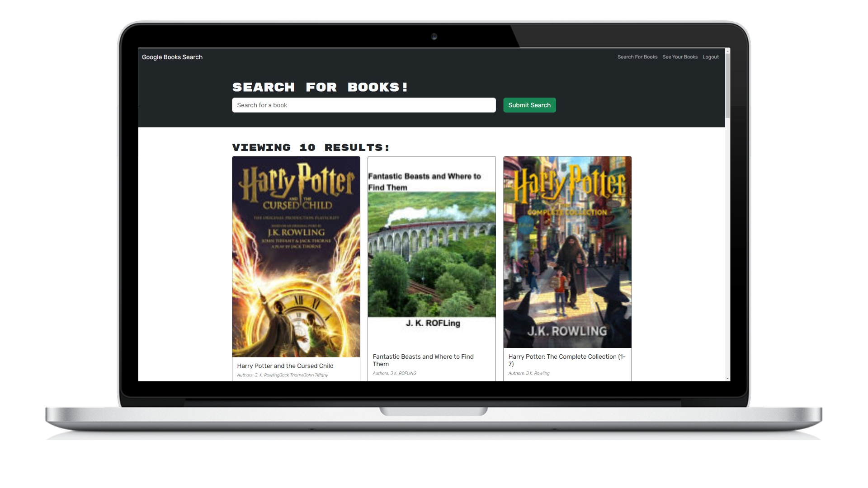Click the Google Books Search brand link
This screenshot has width=868, height=488.
click(172, 57)
